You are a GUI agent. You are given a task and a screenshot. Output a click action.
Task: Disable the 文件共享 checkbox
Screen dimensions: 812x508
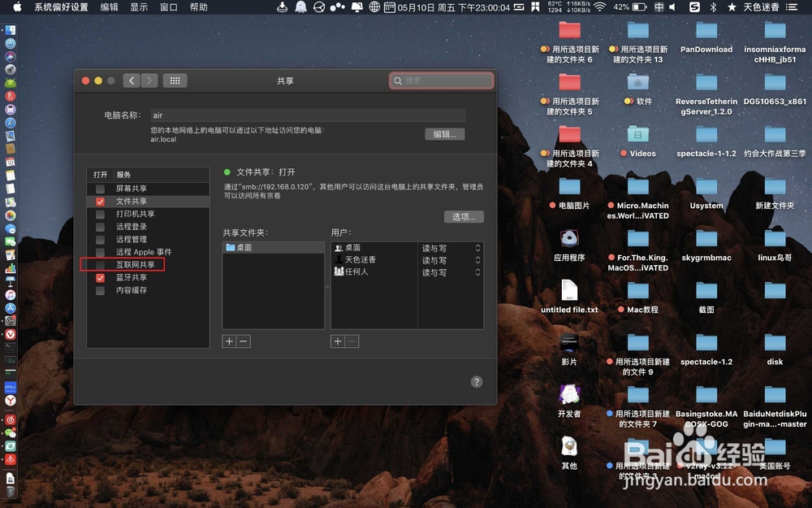coord(101,201)
